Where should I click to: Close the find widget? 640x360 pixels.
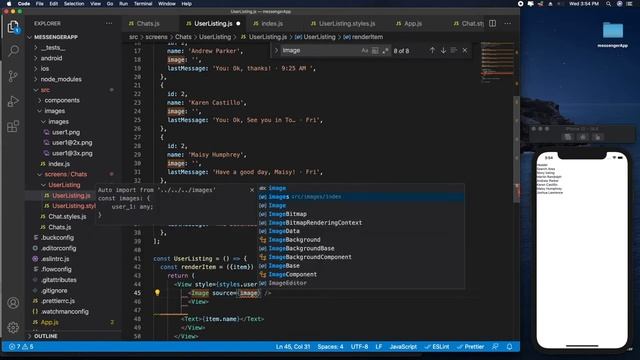[465, 51]
